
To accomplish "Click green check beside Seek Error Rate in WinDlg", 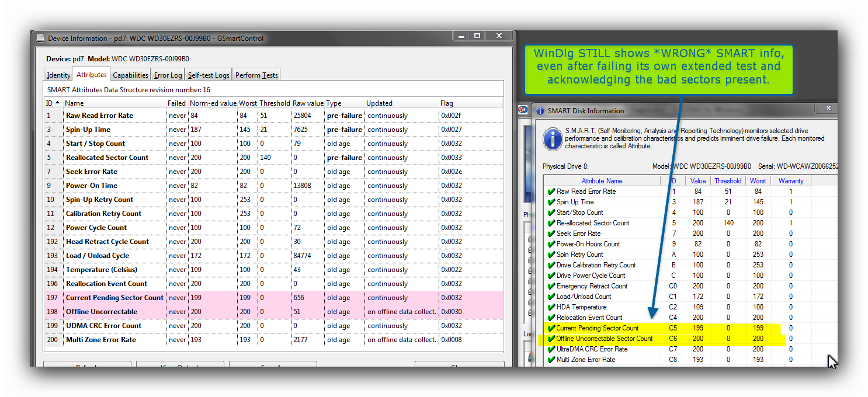I will (551, 234).
